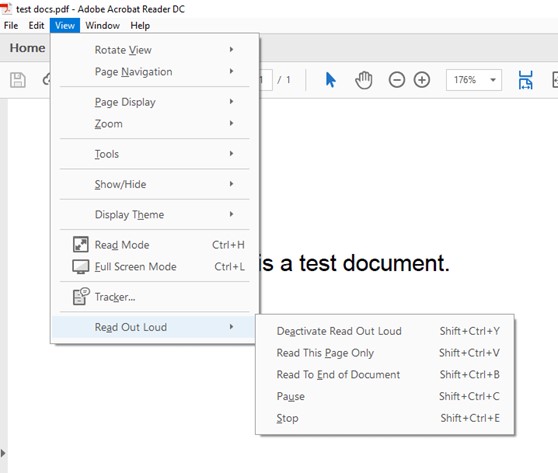Click the Adobe PDF title bar icon
558x473 pixels.
click(6, 9)
